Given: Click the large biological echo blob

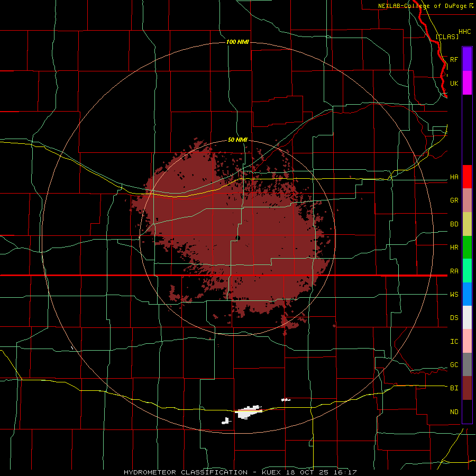Looking at the screenshot, I should coord(234,234).
